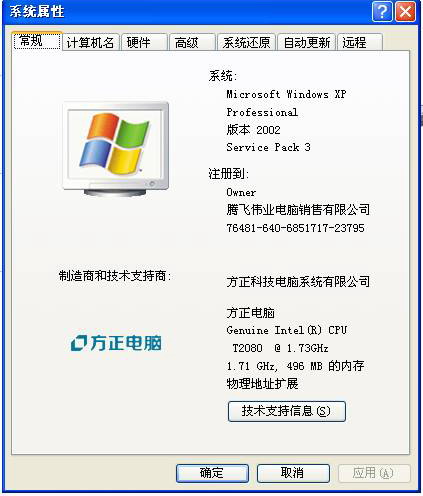423x496 pixels.
Task: Select the 远程 tab
Action: click(360, 42)
